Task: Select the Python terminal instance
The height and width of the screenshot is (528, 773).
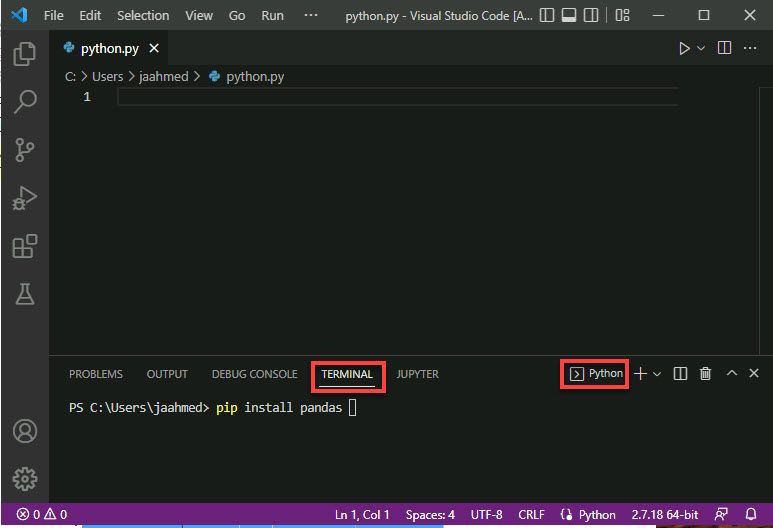Action: pyautogui.click(x=596, y=374)
